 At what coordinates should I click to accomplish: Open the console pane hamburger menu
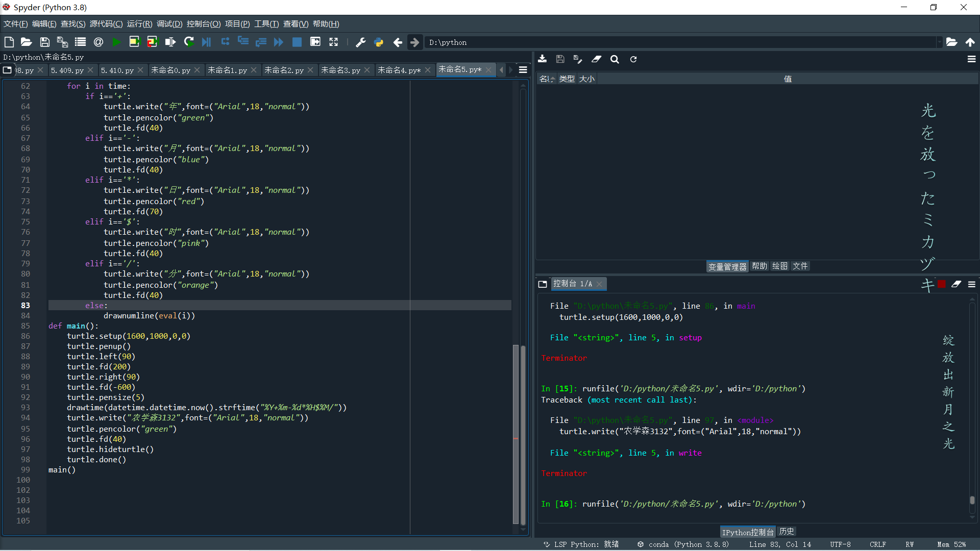click(x=972, y=284)
